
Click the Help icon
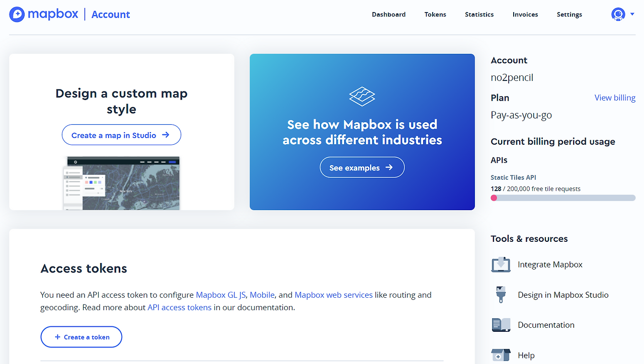(501, 355)
